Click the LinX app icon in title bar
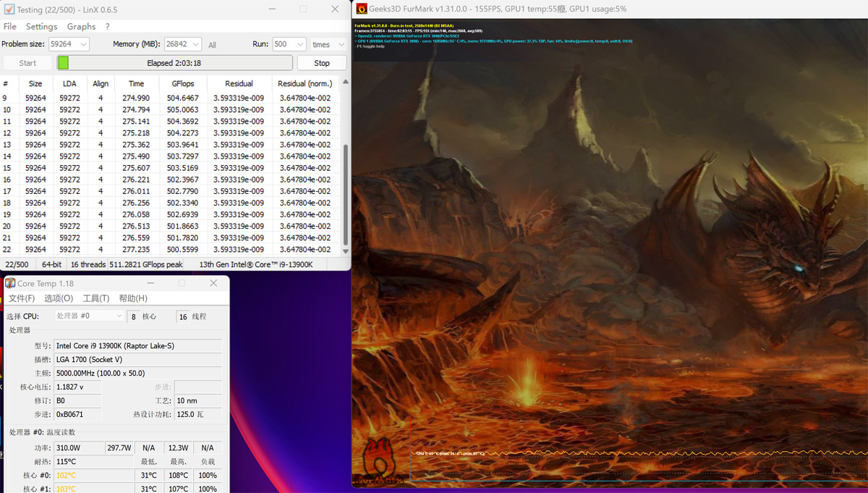868x493 pixels. 9,9
